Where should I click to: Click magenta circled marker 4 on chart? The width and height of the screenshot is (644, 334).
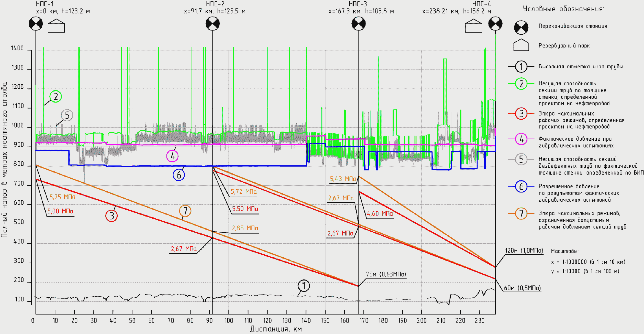pos(172,156)
